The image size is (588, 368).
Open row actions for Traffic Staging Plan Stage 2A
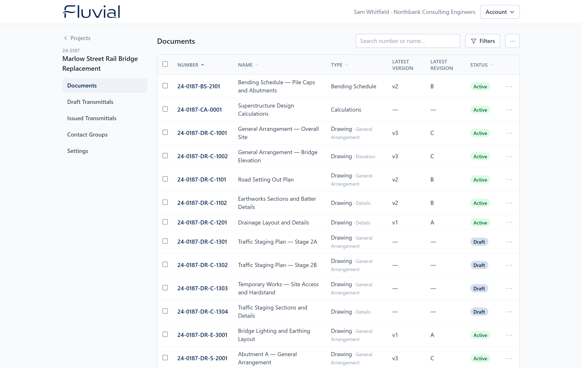tap(509, 242)
